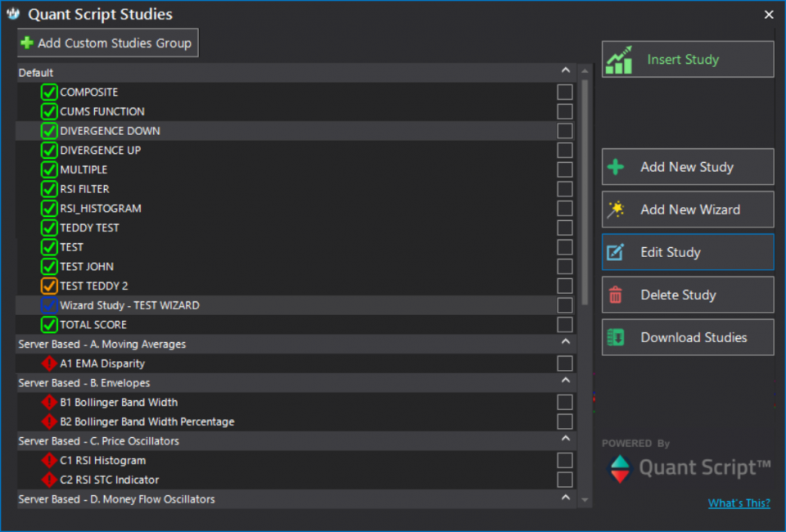The image size is (786, 532).
Task: Open the What's This? link
Action: pos(739,503)
